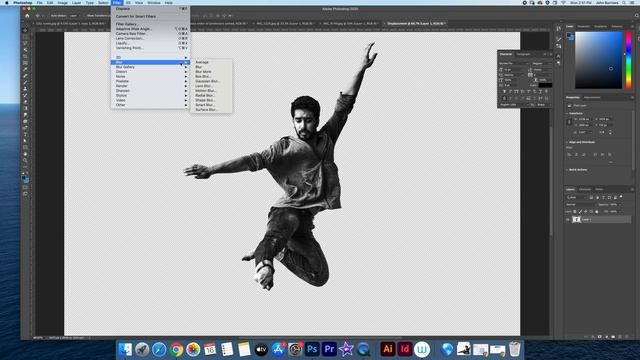The width and height of the screenshot is (640, 360).
Task: Click the search icon at top right of Photoshop
Action: tap(636, 16)
